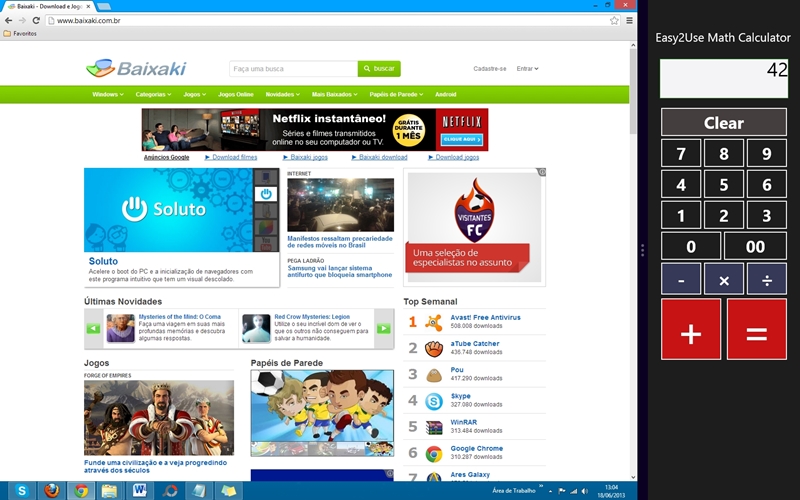Open Word from the taskbar
The height and width of the screenshot is (500, 800).
pos(139,491)
